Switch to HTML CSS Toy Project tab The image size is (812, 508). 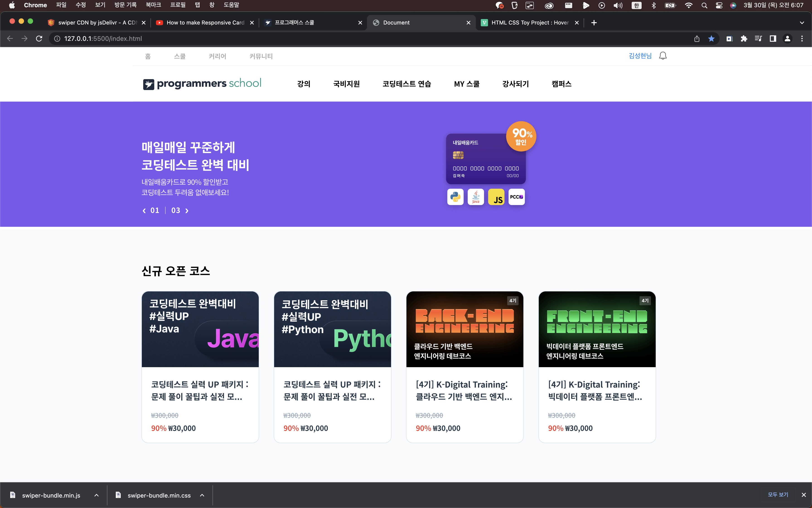[x=529, y=22]
